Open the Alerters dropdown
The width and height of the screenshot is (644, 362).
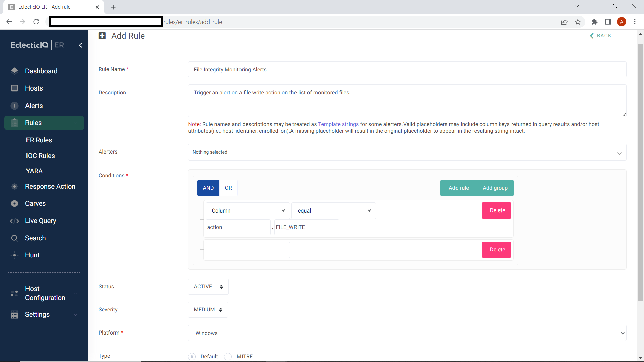tap(407, 152)
